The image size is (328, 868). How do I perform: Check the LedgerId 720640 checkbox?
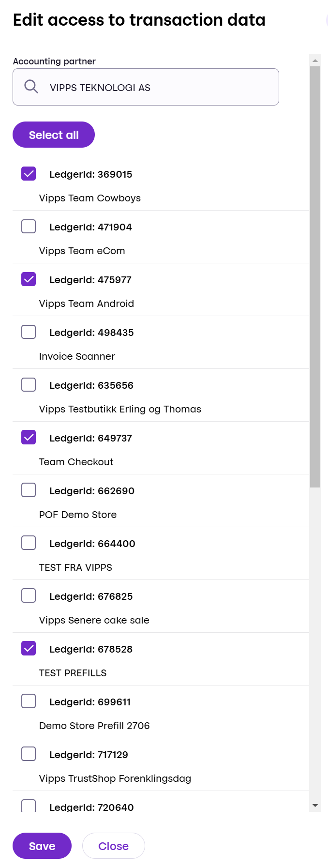(x=29, y=806)
